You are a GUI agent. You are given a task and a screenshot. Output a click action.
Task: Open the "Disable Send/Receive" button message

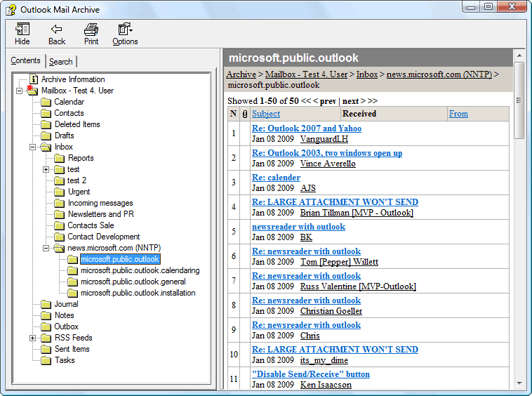pyautogui.click(x=311, y=374)
